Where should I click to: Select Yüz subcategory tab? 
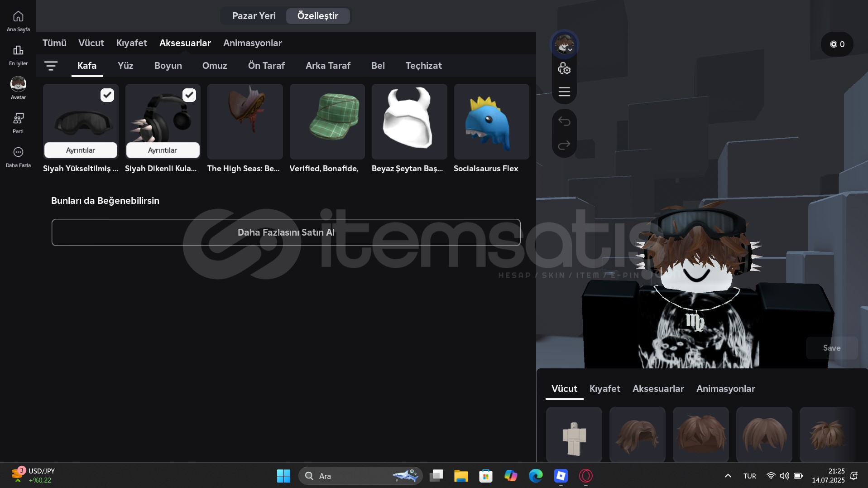click(125, 66)
